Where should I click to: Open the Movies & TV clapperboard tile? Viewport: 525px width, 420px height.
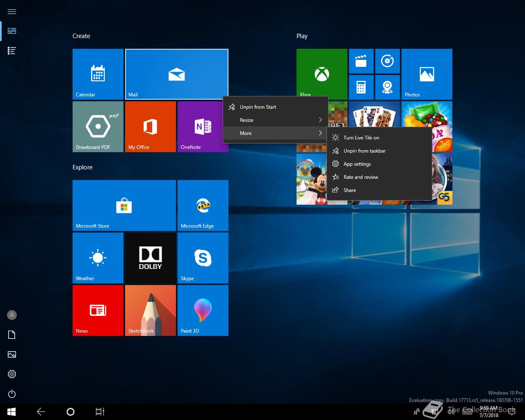pos(361,61)
